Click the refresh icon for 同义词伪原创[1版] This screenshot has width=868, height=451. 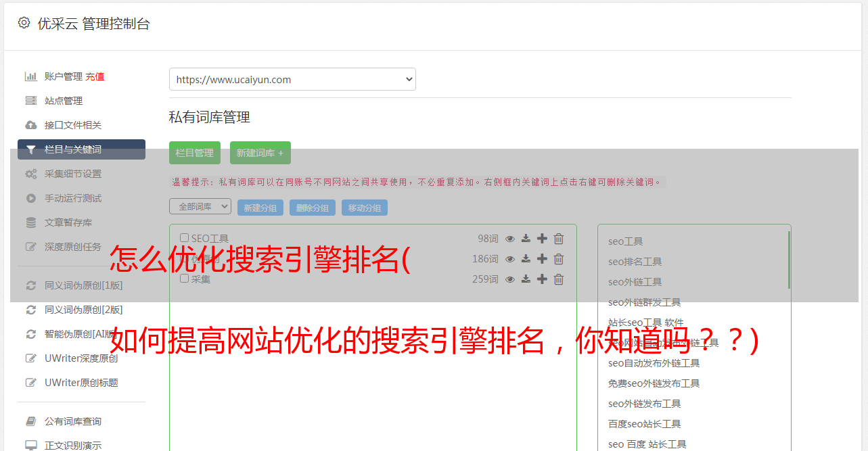pyautogui.click(x=30, y=285)
